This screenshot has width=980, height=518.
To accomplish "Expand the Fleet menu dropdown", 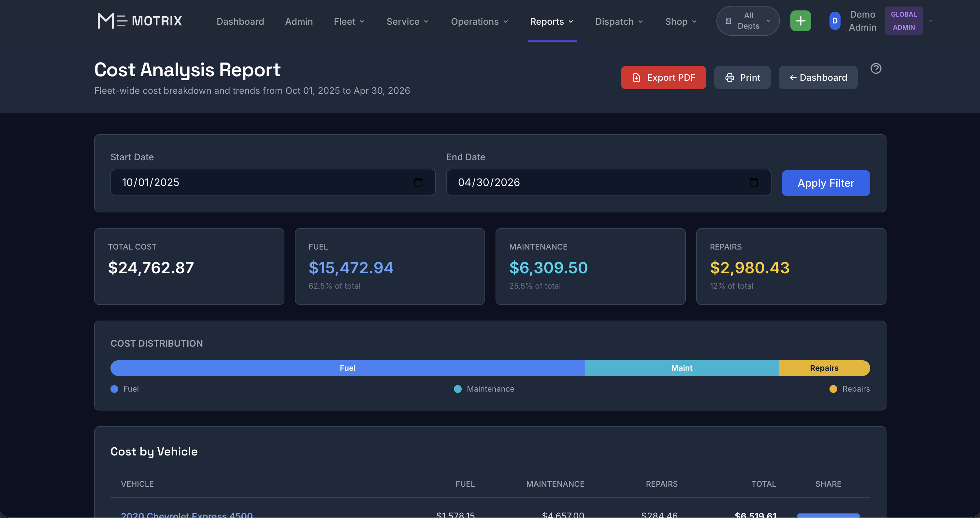I will 349,22.
